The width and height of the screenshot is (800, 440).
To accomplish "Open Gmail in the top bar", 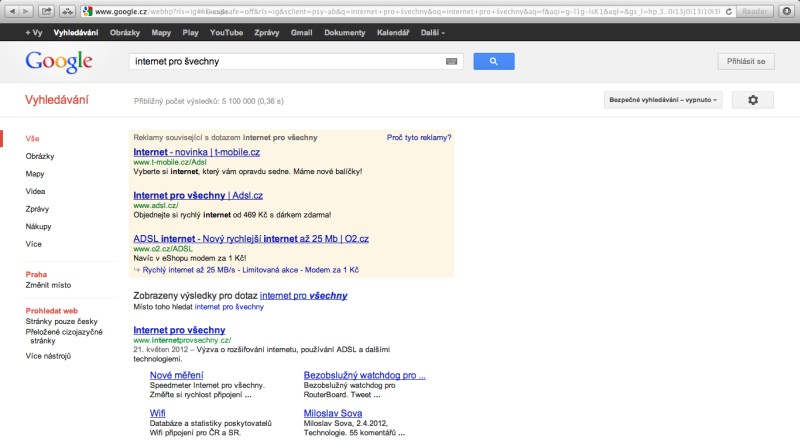I will point(301,33).
